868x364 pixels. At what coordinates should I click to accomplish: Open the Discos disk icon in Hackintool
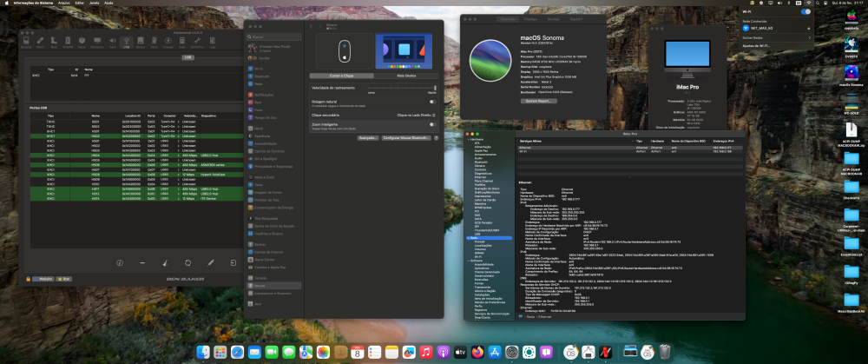coord(141,42)
